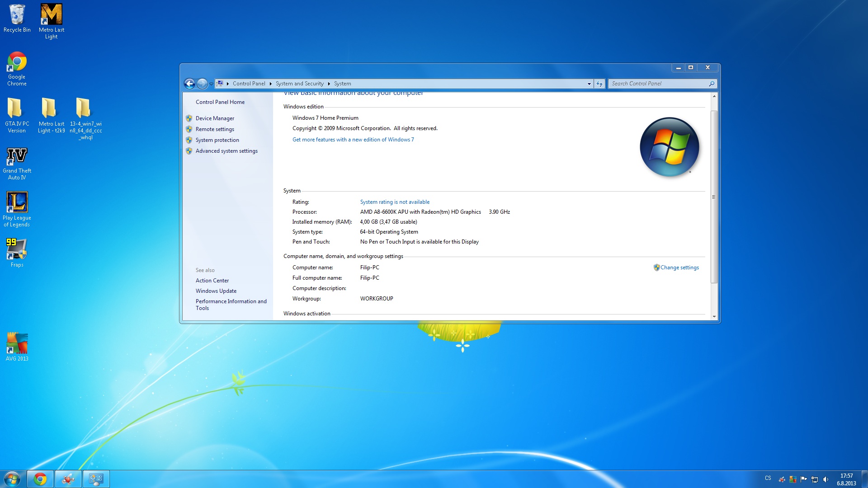868x488 pixels.
Task: Click the scrollbar down arrow
Action: 714,316
